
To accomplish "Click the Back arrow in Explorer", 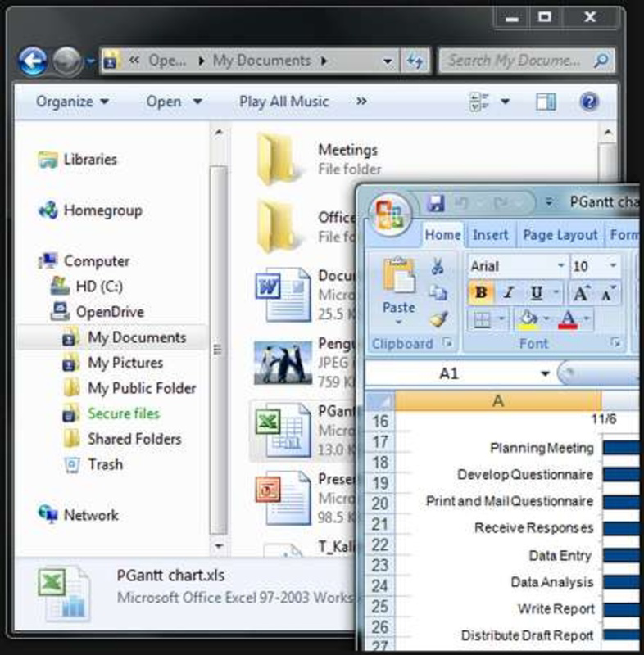I will pos(32,61).
